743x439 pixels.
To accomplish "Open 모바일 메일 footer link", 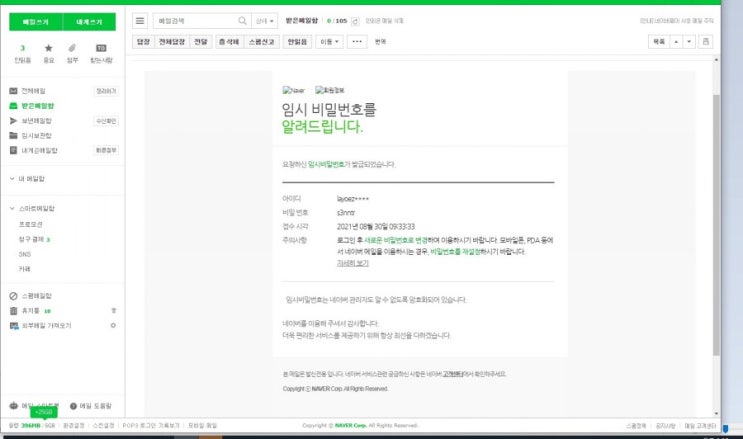I will [x=202, y=426].
